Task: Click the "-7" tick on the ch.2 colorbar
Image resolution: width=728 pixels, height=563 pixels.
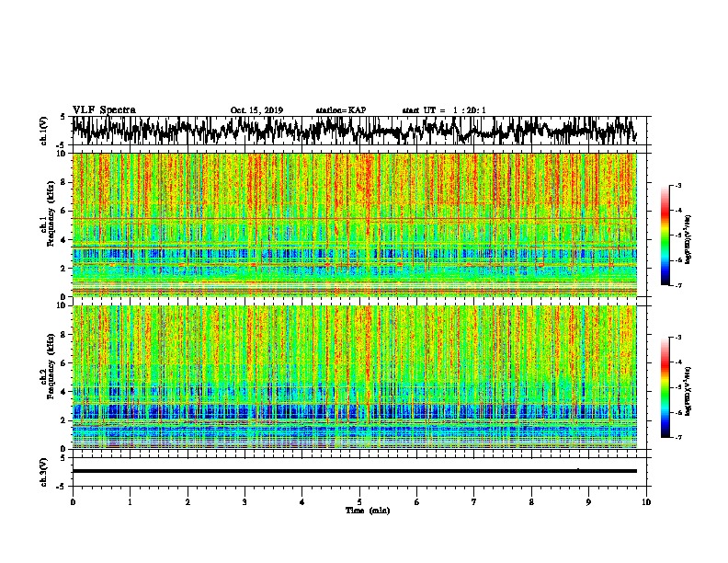Action: 677,437
